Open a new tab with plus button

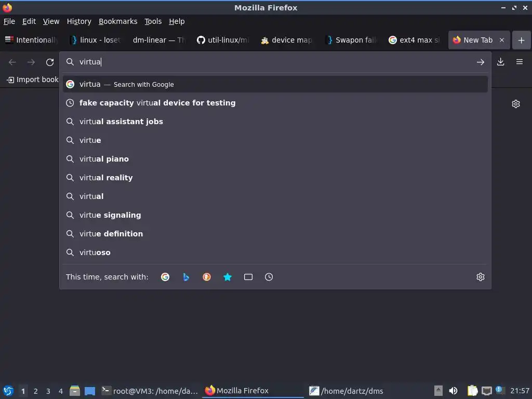[x=521, y=40]
